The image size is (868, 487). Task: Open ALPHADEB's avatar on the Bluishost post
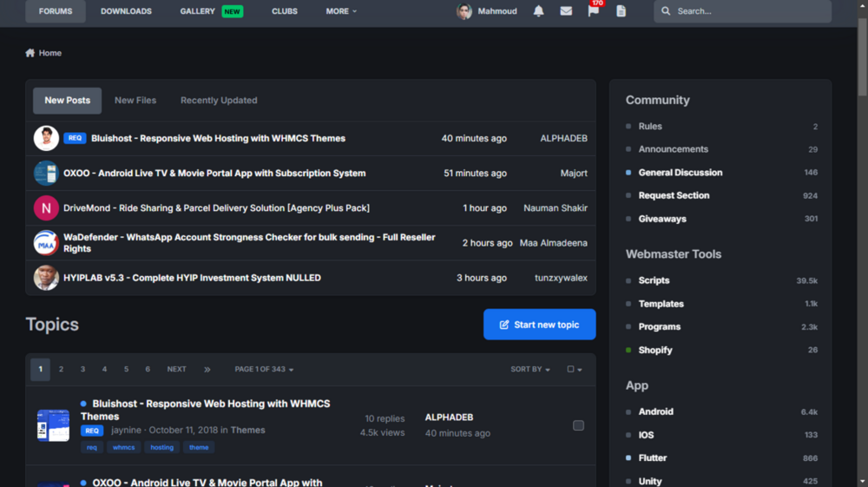pos(46,138)
